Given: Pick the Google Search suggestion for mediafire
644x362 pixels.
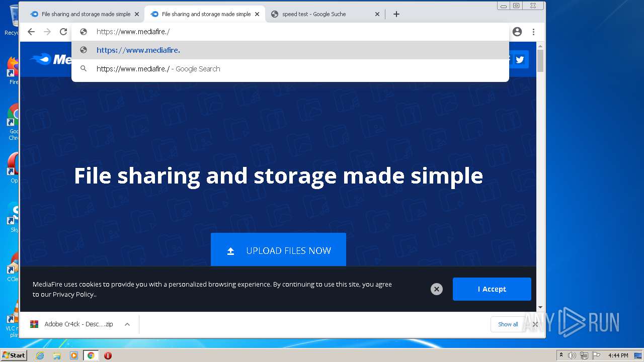Looking at the screenshot, I should (x=290, y=69).
